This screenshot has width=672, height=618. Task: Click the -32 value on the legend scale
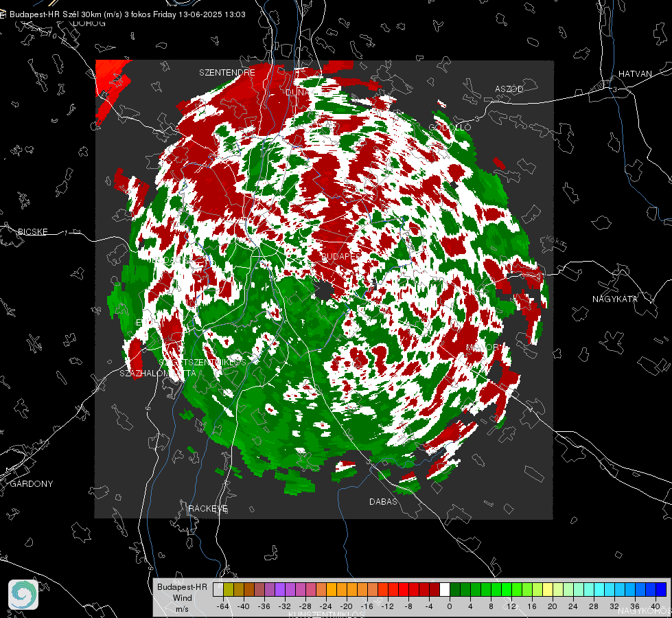(x=285, y=606)
